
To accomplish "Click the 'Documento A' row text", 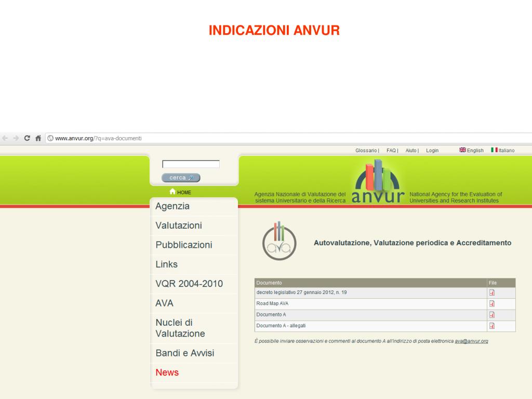I will click(271, 315).
